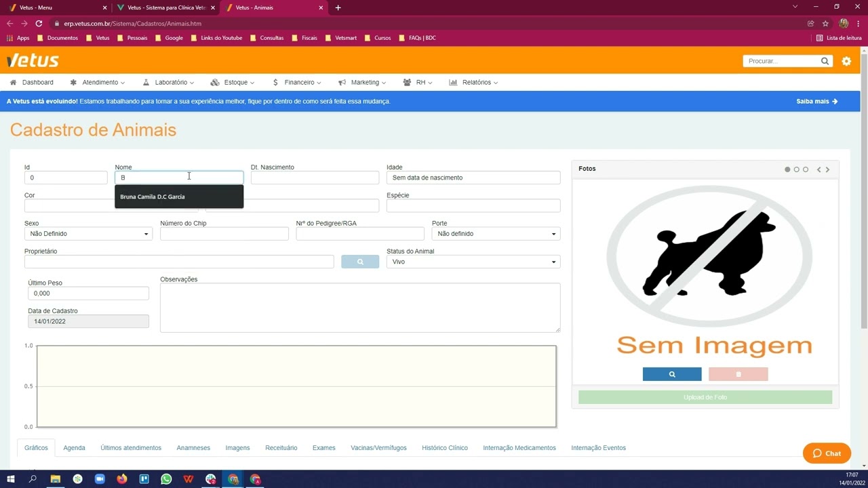Select second photo carousel indicator dot
Viewport: 868px width, 488px height.
[797, 169]
